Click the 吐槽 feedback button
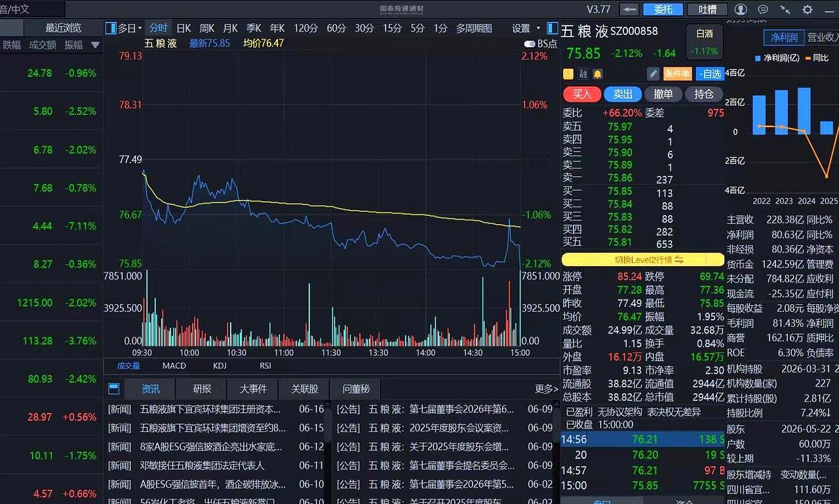Viewport: 839px width, 504px height. pos(708,9)
